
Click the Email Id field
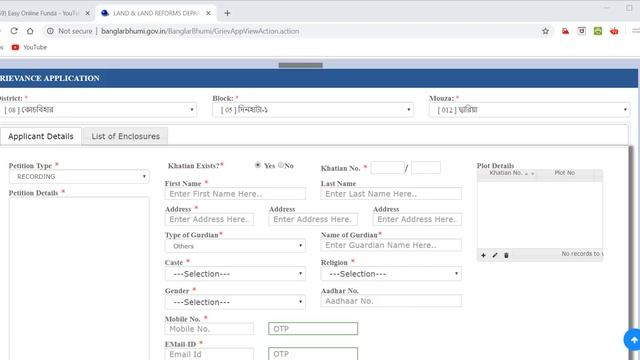coord(209,354)
